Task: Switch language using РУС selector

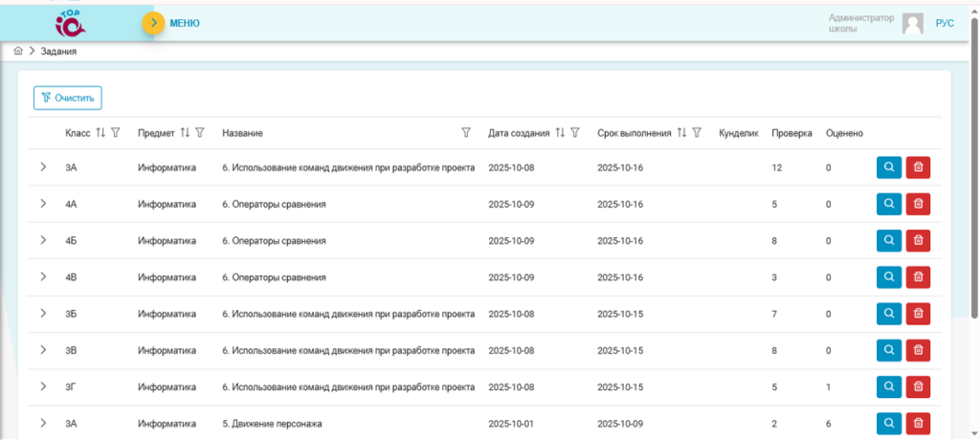Action: click(945, 24)
